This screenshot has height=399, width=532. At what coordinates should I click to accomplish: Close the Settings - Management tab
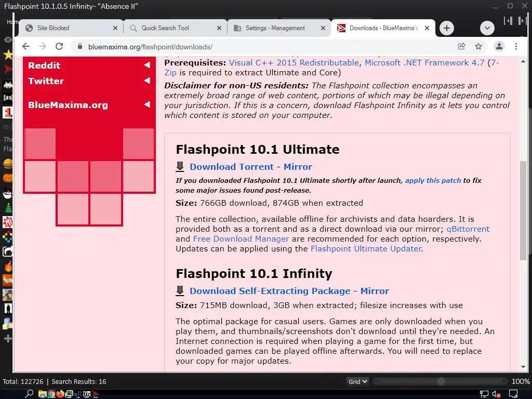[323, 28]
